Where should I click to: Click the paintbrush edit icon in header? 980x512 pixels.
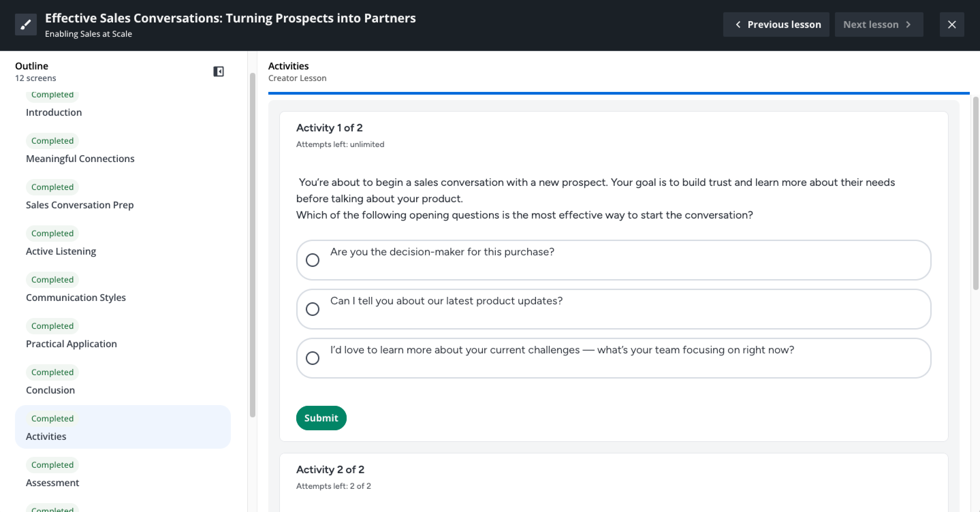click(26, 25)
